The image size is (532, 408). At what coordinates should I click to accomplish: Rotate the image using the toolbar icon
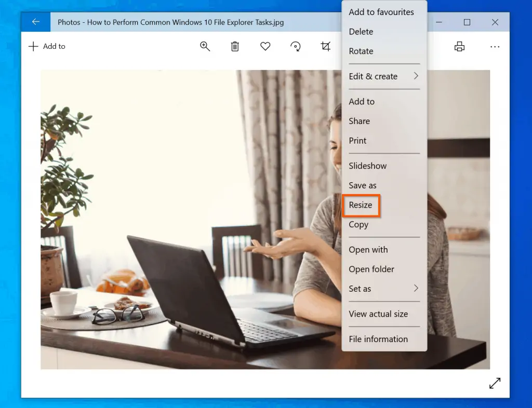[x=296, y=46]
